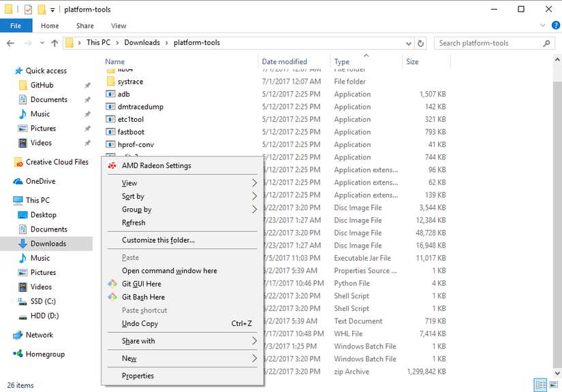The width and height of the screenshot is (562, 392).
Task: Choose Open command window here
Action: coord(169,271)
